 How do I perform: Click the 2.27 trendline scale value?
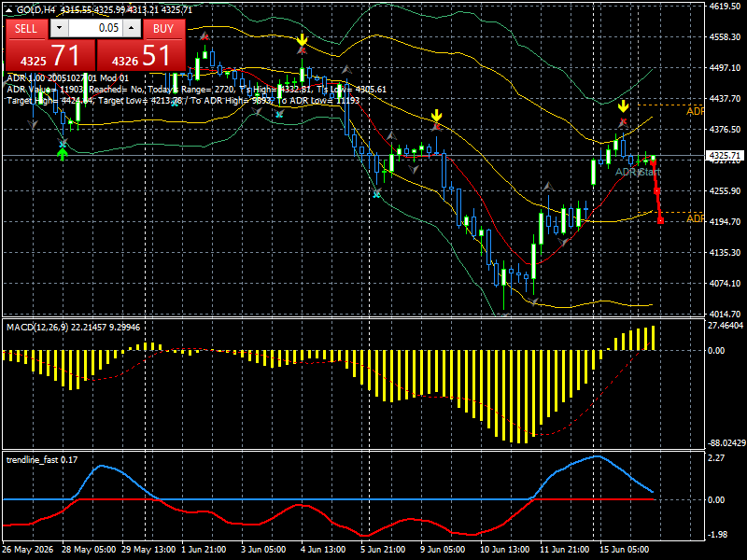(x=716, y=457)
